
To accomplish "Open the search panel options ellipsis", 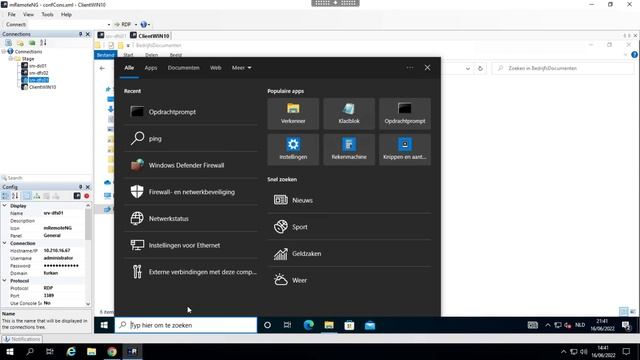I will tap(409, 68).
